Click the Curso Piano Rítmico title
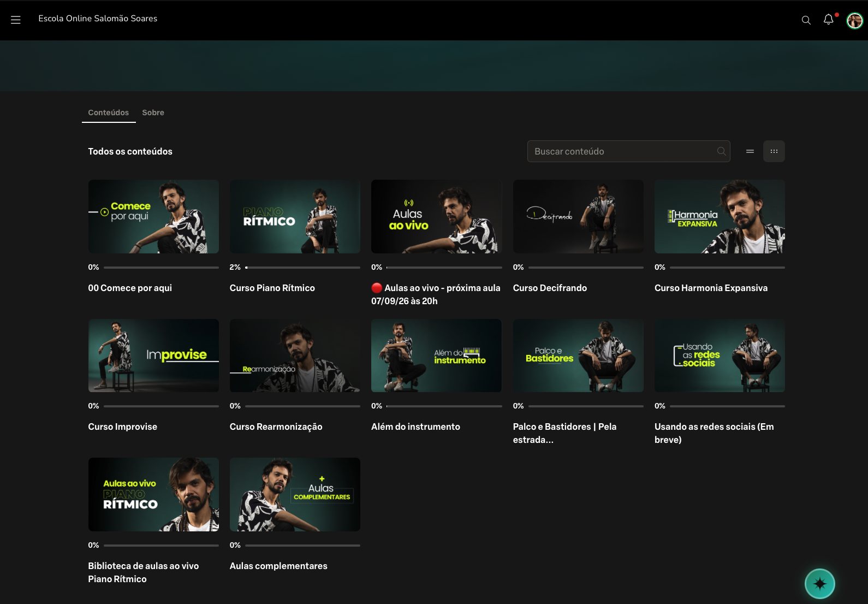 click(x=272, y=288)
